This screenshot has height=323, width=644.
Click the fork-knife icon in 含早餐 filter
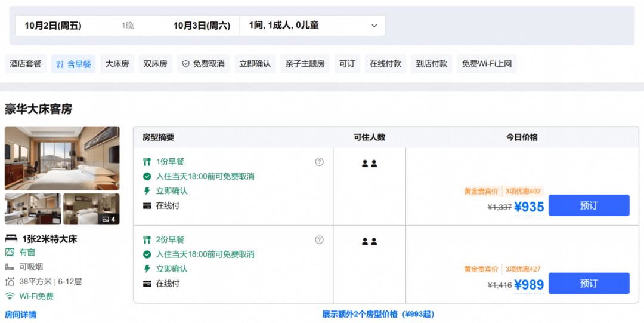coord(60,64)
